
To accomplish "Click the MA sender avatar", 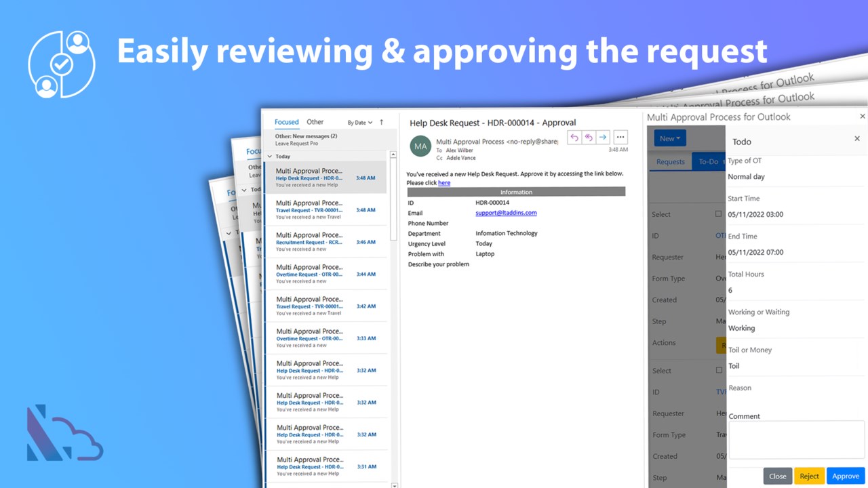I will [420, 146].
